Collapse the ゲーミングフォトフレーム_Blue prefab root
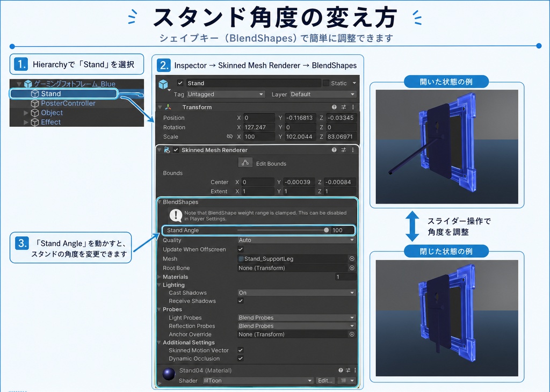This screenshot has width=550, height=392. pos(19,84)
